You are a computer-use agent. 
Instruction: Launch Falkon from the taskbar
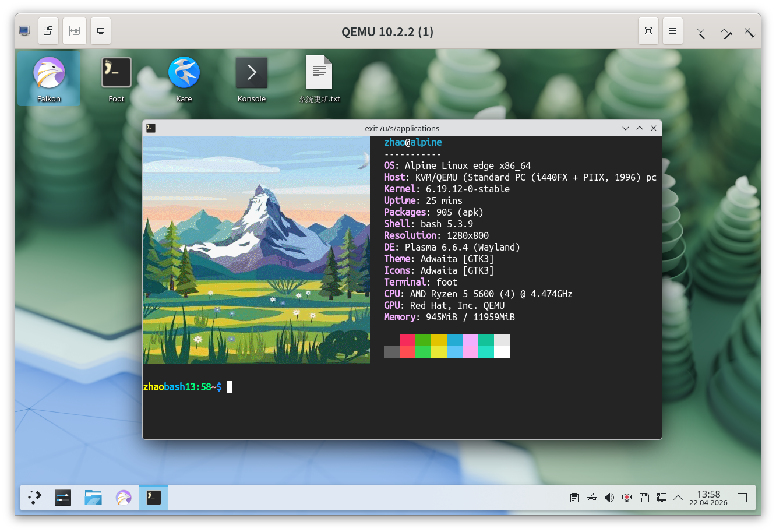(124, 498)
